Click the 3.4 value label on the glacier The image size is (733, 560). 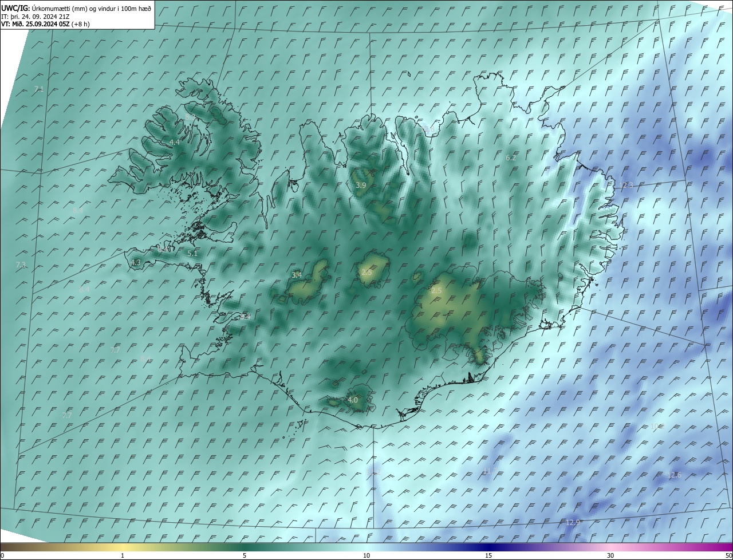point(297,275)
